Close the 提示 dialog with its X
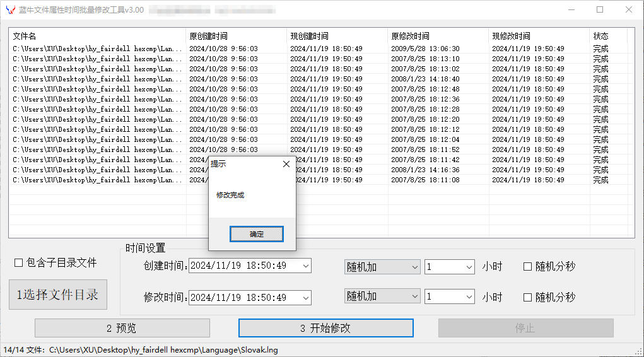This screenshot has height=357, width=644. click(286, 164)
